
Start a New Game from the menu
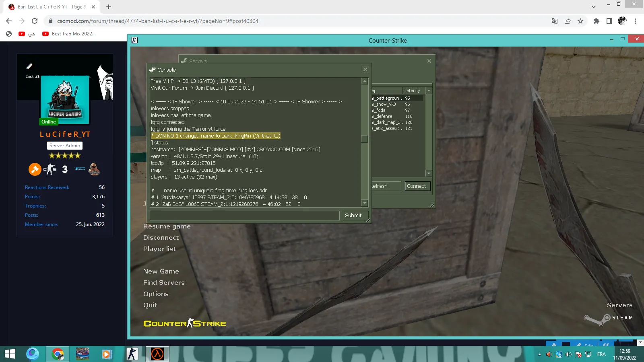[x=161, y=271]
